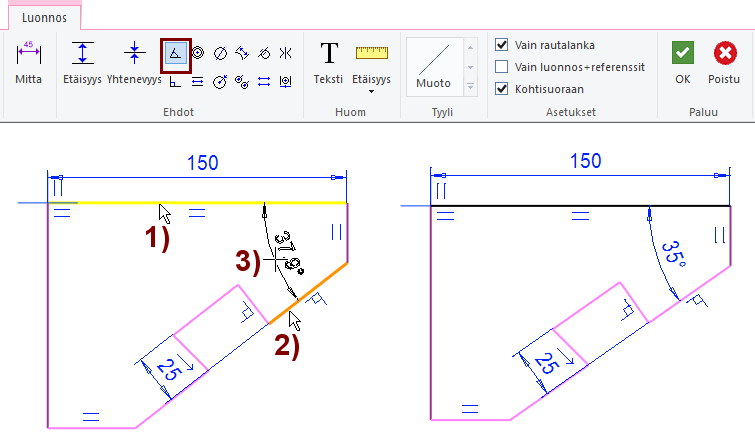
Task: Toggle the Vain rautalanka checkbox
Action: click(501, 45)
